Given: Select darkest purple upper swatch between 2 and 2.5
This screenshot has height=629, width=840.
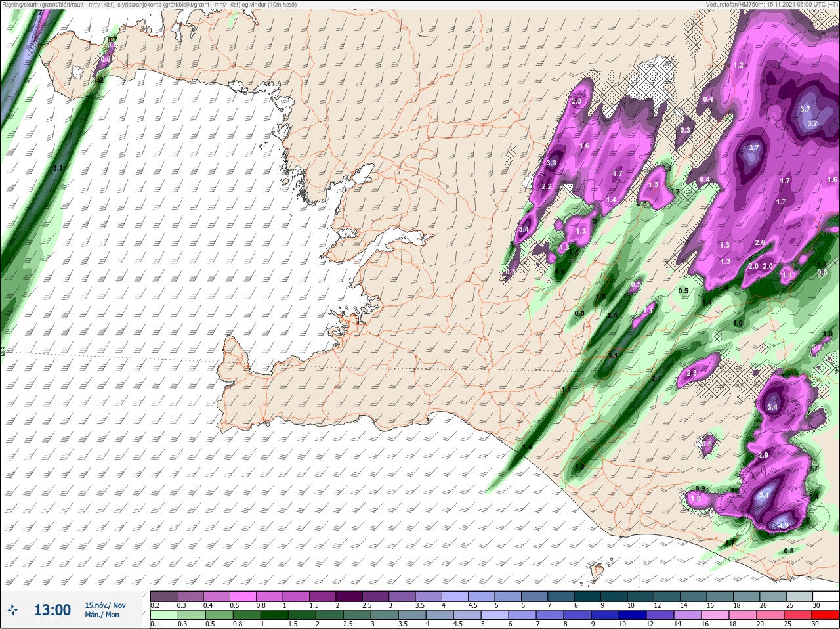Looking at the screenshot, I should pyautogui.click(x=349, y=596).
